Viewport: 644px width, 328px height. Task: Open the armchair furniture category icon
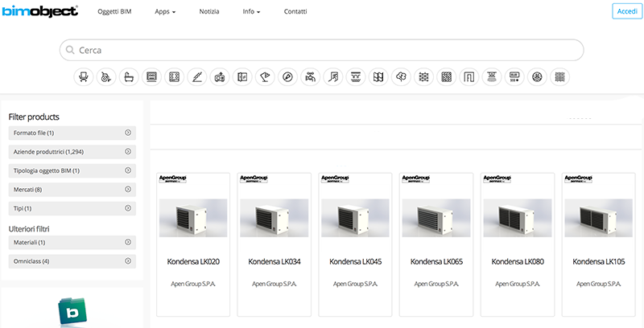coord(84,77)
